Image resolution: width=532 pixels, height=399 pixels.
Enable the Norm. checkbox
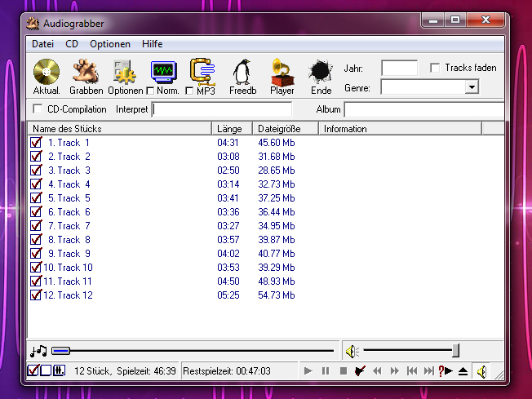click(150, 91)
